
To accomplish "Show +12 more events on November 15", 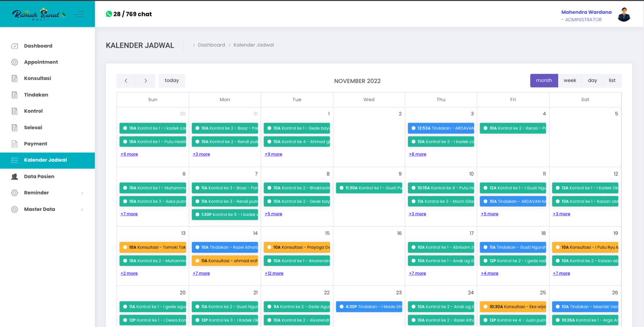I will pos(274,273).
